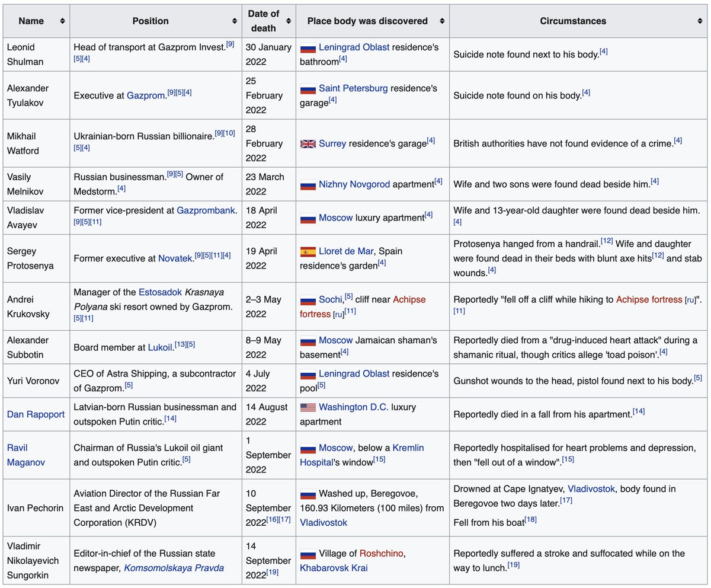Click Russian flag beside Saint Petersburg

[308, 89]
